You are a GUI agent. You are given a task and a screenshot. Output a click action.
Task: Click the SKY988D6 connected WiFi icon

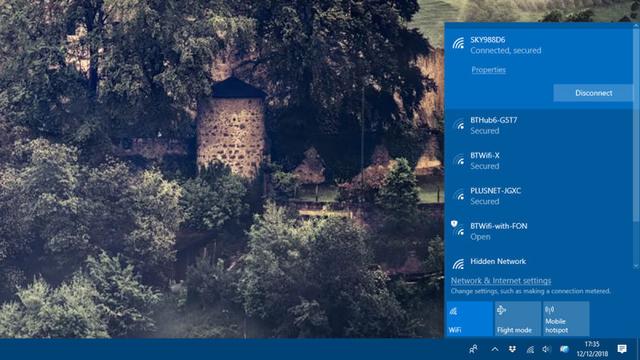458,43
